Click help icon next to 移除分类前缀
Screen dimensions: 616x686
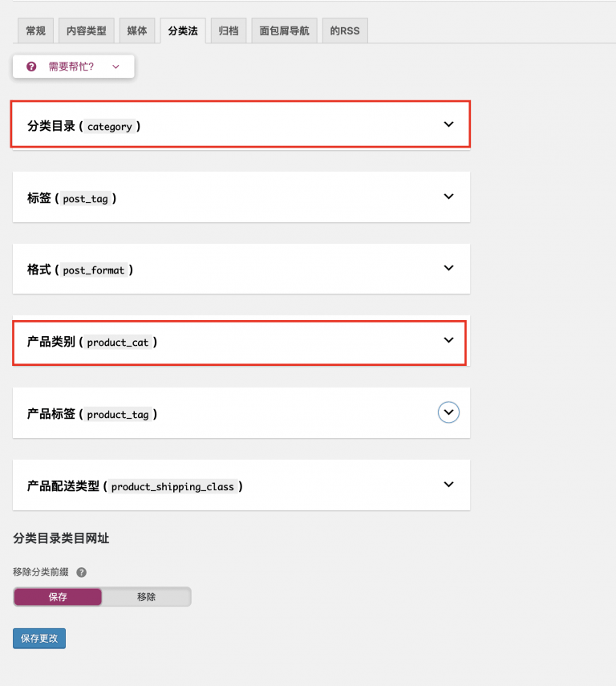[x=81, y=572]
